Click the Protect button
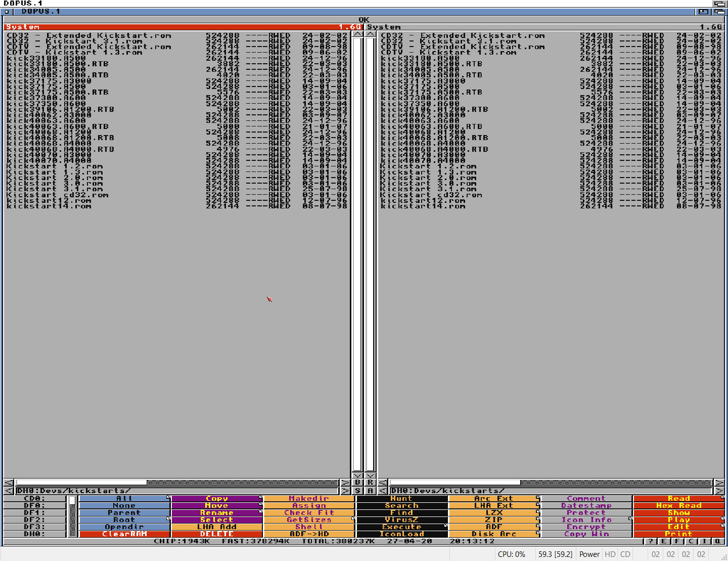This screenshot has height=561, width=728. pos(586,512)
